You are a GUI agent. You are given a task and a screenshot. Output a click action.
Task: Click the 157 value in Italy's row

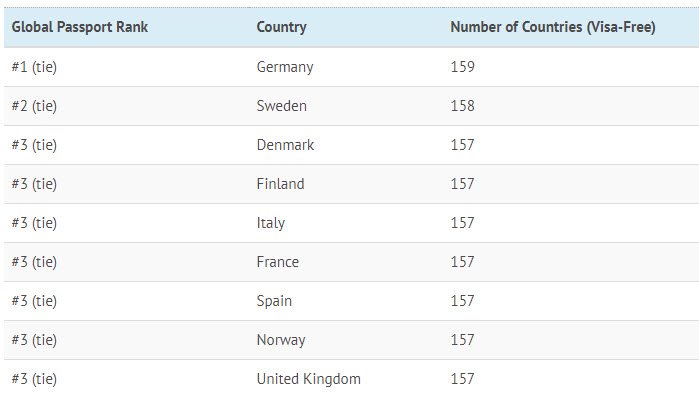pos(462,223)
